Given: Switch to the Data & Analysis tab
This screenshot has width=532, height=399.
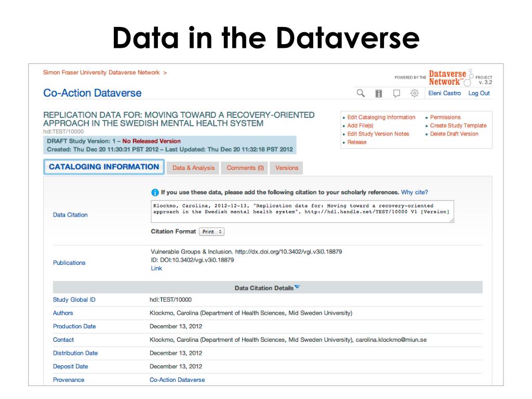Looking at the screenshot, I should pos(193,168).
